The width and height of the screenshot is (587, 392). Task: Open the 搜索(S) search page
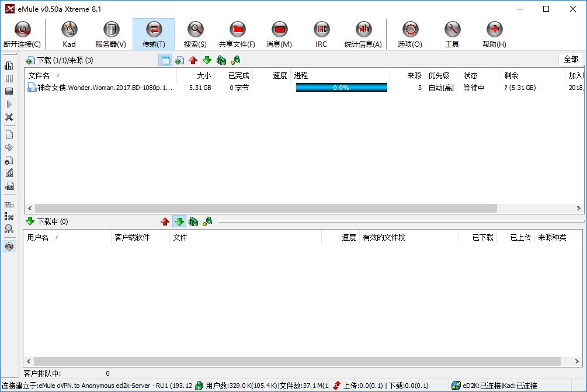point(196,34)
